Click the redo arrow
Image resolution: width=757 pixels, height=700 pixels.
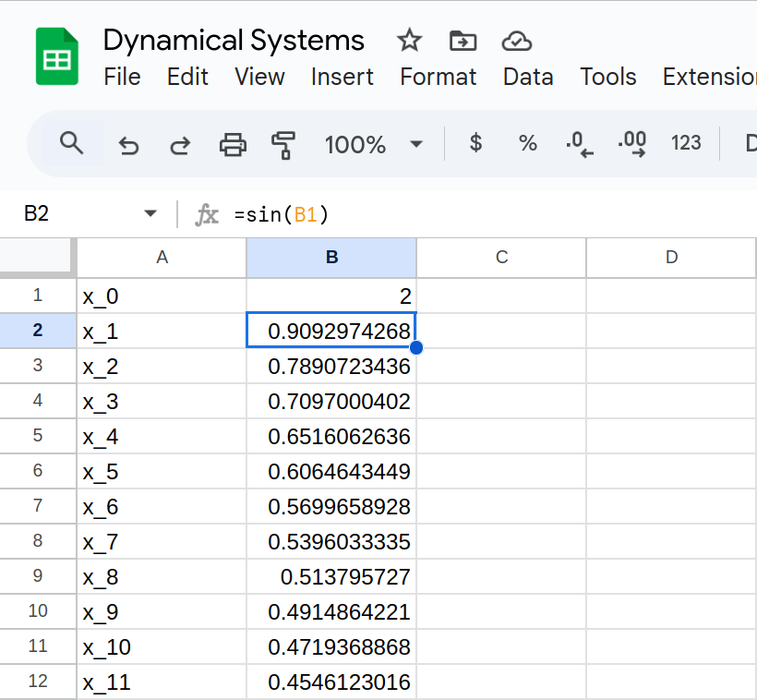click(180, 144)
